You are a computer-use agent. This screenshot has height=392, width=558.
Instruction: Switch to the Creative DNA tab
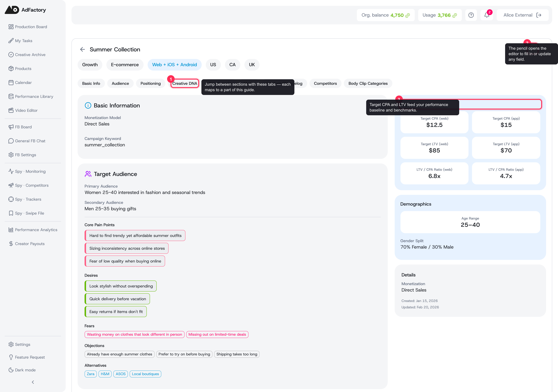coord(184,83)
